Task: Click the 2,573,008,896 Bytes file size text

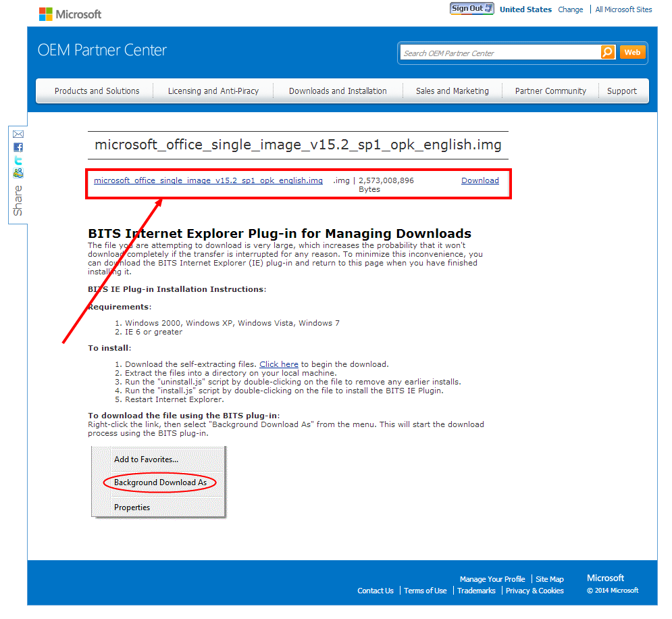Action: point(386,184)
